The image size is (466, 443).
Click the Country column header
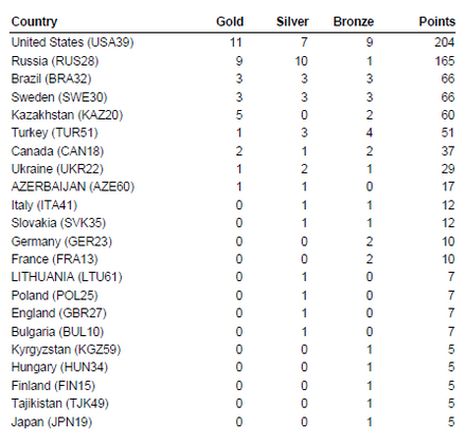(34, 22)
